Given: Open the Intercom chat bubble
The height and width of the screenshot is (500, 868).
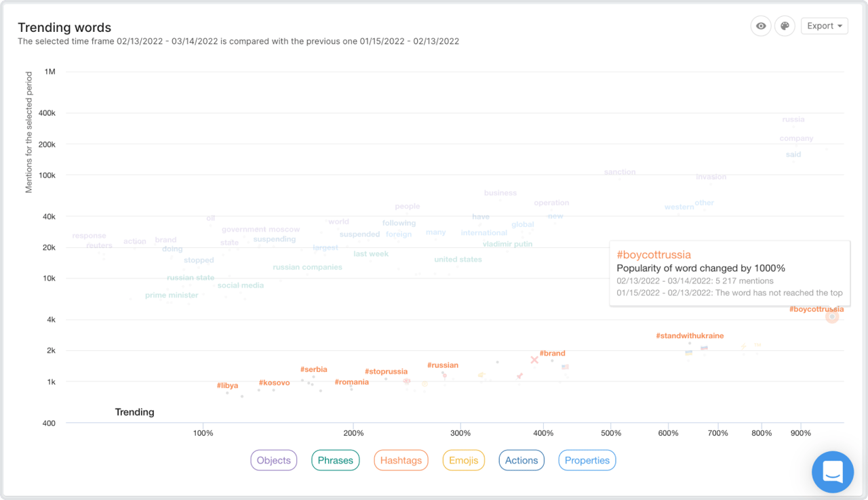Looking at the screenshot, I should [833, 472].
